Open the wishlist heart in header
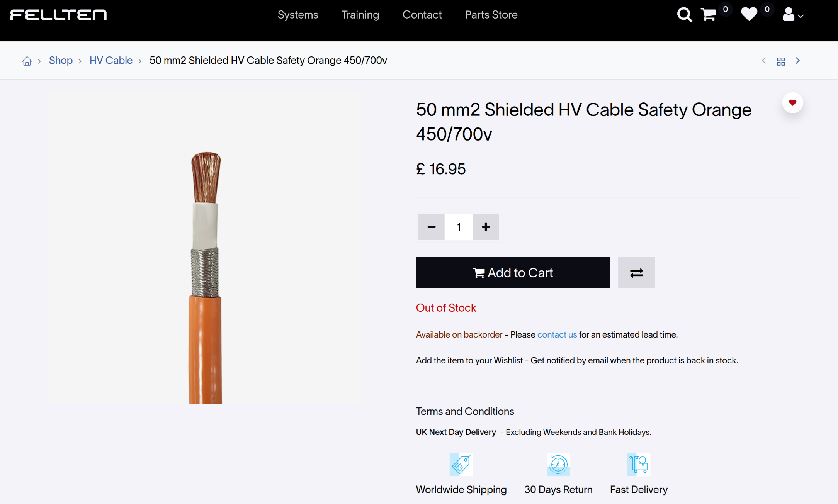838x504 pixels. [x=749, y=15]
